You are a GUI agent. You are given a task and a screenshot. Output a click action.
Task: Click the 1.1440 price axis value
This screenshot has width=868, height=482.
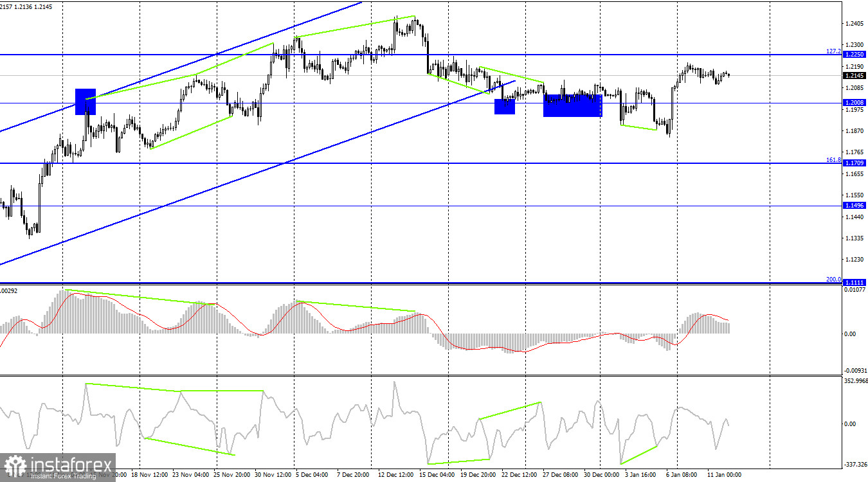(x=856, y=217)
